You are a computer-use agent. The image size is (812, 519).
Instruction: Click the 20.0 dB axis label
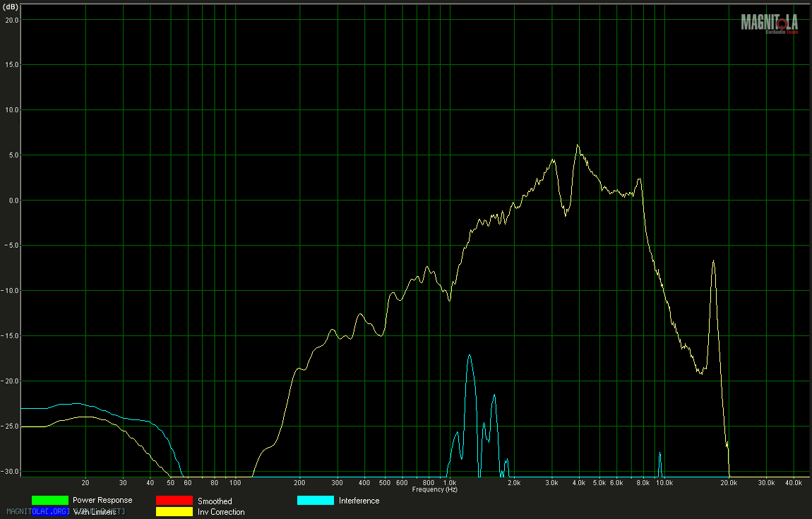coord(11,20)
